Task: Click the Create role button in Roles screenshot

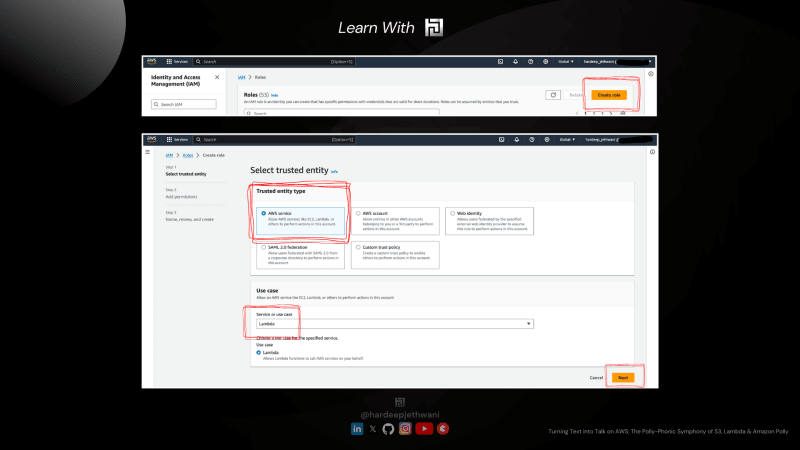Action: (609, 95)
